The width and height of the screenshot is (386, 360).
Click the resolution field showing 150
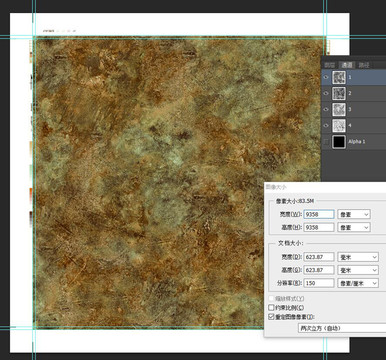[319, 283]
